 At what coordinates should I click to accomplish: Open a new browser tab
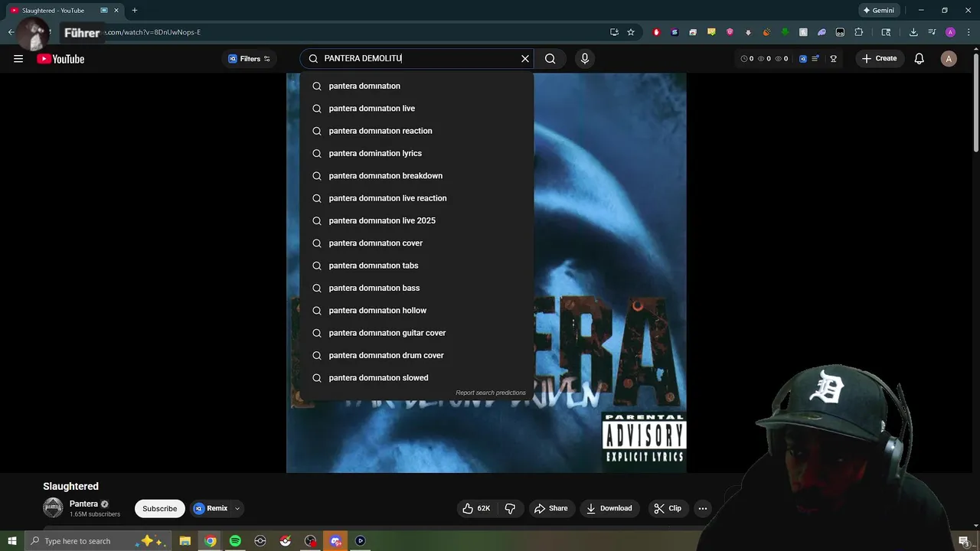135,11
